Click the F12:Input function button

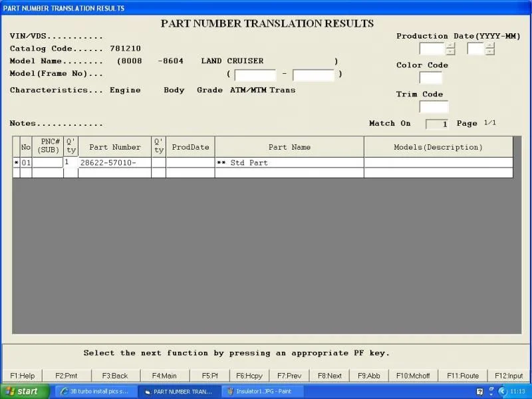[x=509, y=376]
